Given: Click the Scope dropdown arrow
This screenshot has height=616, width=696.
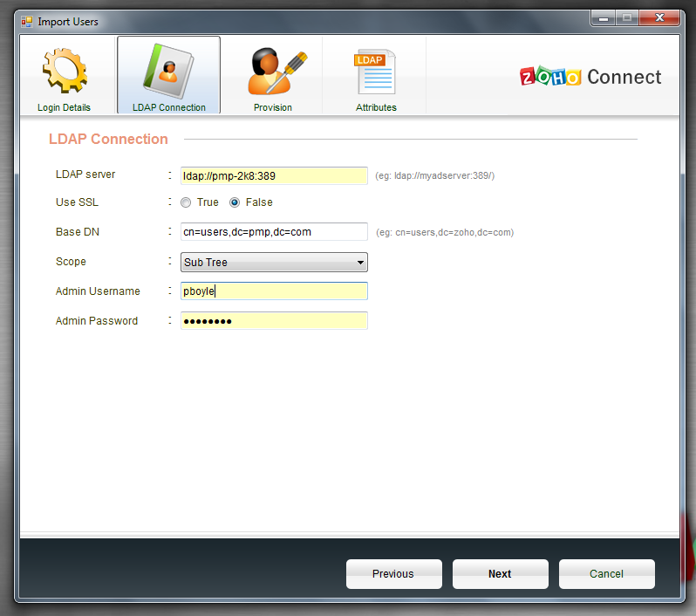Looking at the screenshot, I should point(360,263).
